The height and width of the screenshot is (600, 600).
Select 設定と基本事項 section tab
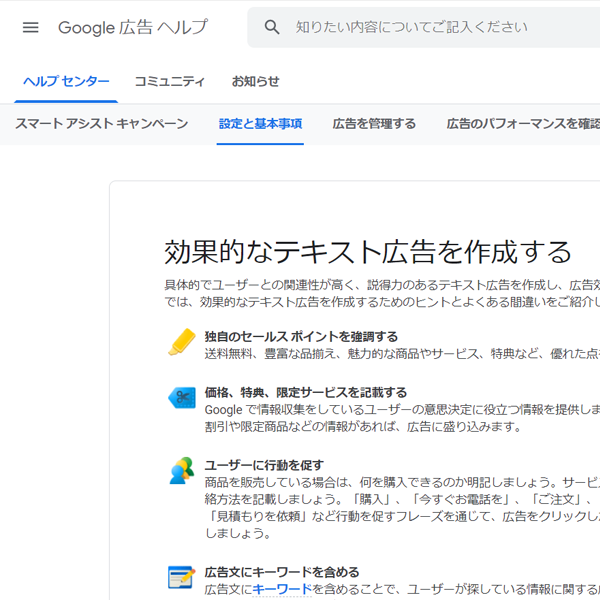click(260, 124)
